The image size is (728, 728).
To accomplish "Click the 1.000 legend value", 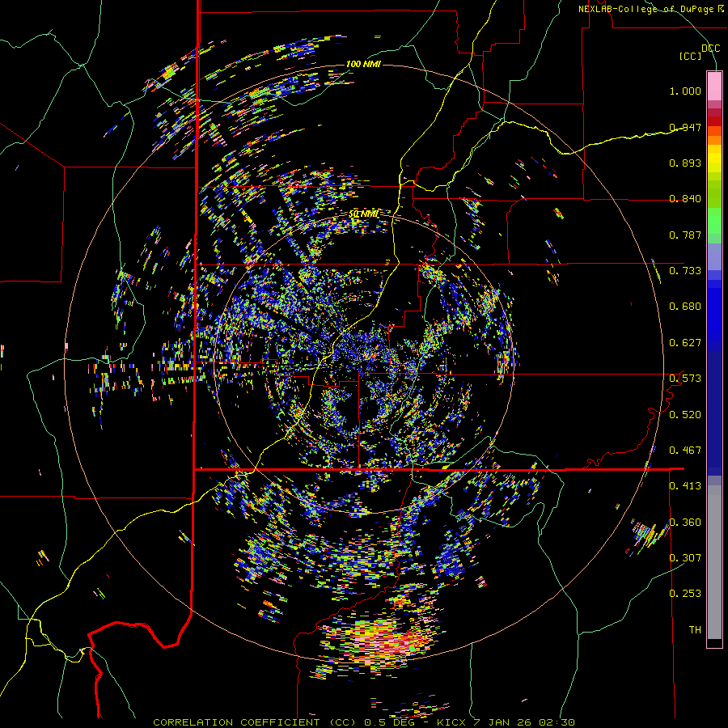I will (685, 91).
